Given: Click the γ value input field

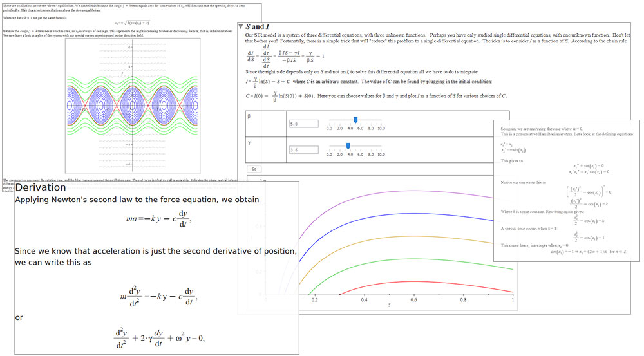Looking at the screenshot, I should (x=304, y=149).
